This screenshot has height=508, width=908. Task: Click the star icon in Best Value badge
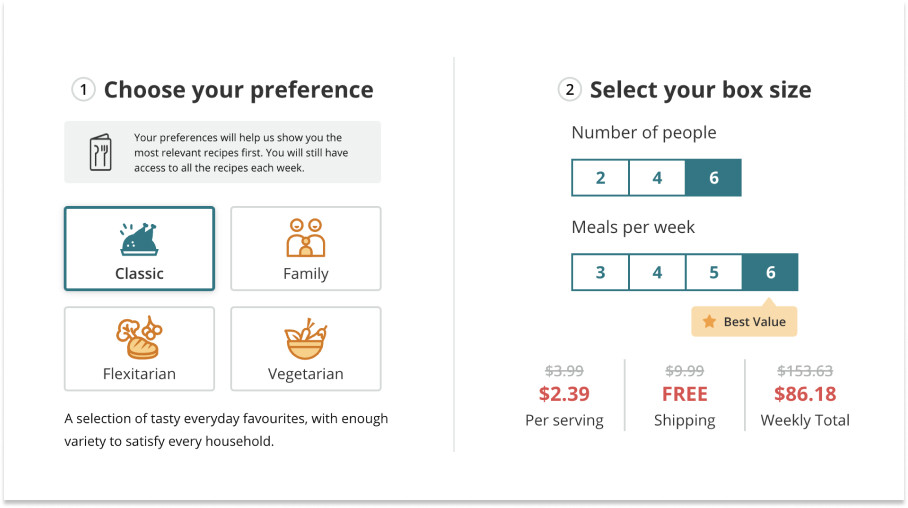point(709,321)
